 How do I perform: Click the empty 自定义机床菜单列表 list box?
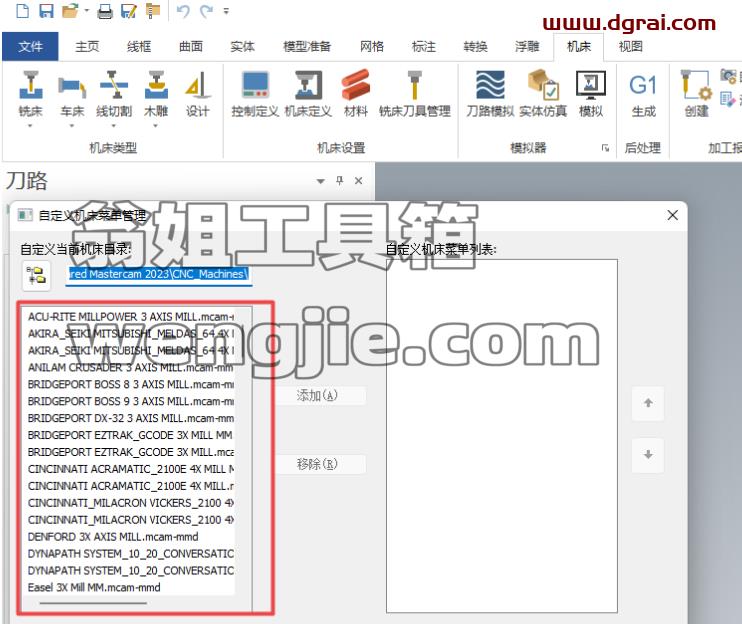[x=502, y=436]
